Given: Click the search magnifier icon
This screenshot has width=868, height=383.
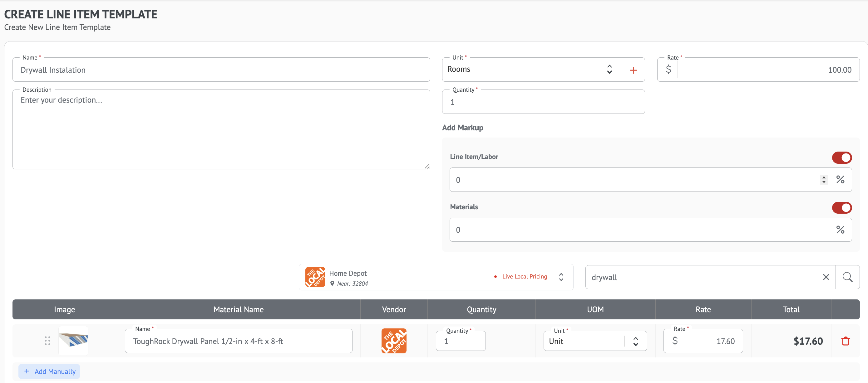Looking at the screenshot, I should [847, 277].
